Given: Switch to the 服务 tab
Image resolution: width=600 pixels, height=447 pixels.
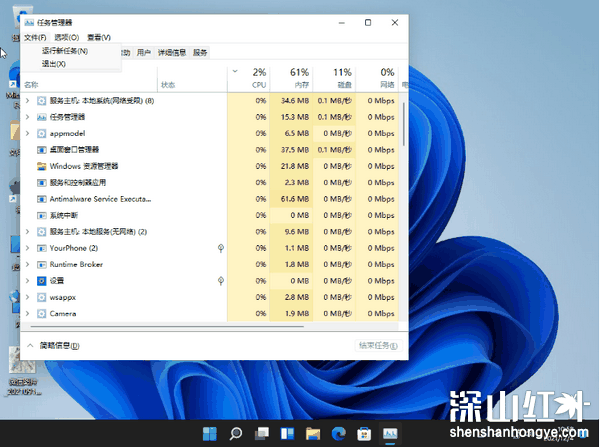Looking at the screenshot, I should [x=200, y=52].
